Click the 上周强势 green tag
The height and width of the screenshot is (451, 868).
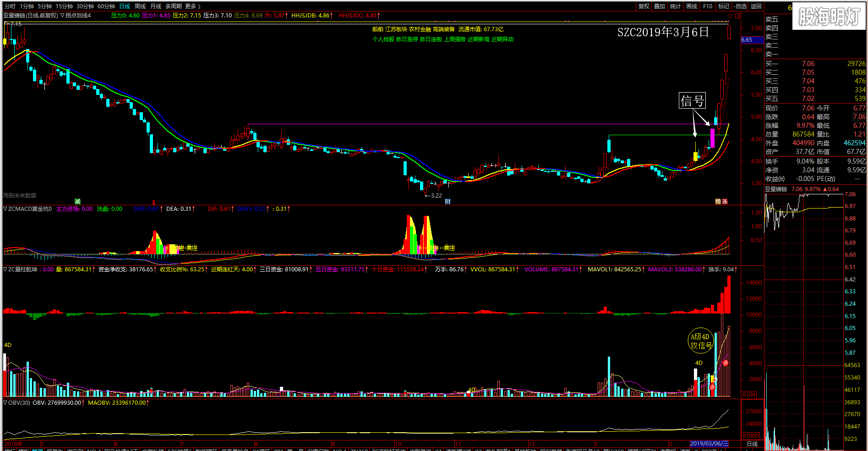(x=454, y=39)
